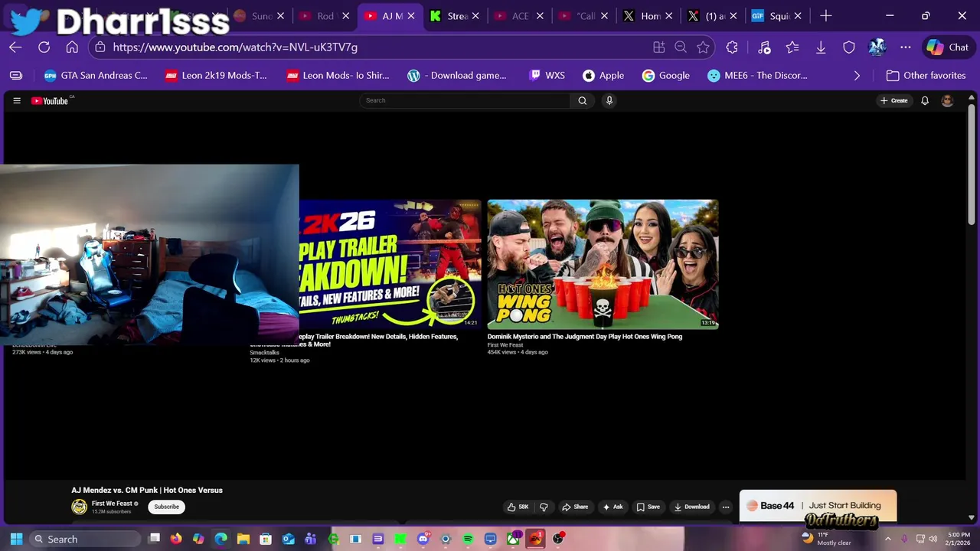Open browser extensions puzzle icon

tap(732, 47)
